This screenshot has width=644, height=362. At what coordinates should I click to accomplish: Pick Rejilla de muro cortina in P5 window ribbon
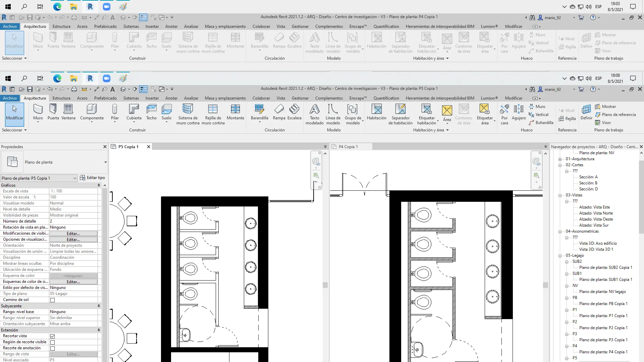click(x=213, y=114)
